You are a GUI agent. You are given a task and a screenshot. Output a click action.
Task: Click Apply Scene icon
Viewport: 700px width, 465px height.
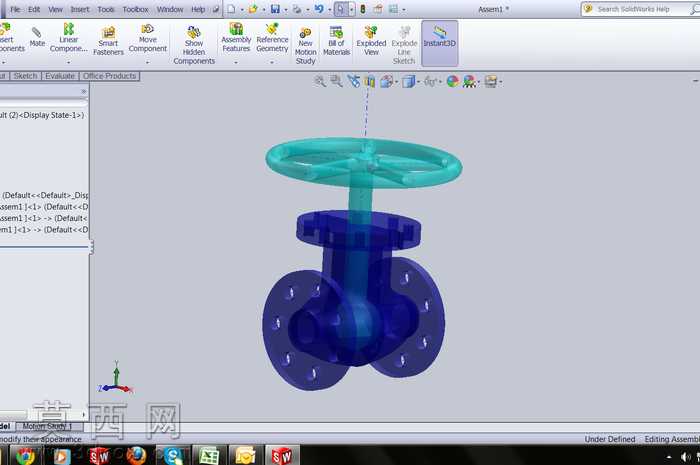[469, 81]
